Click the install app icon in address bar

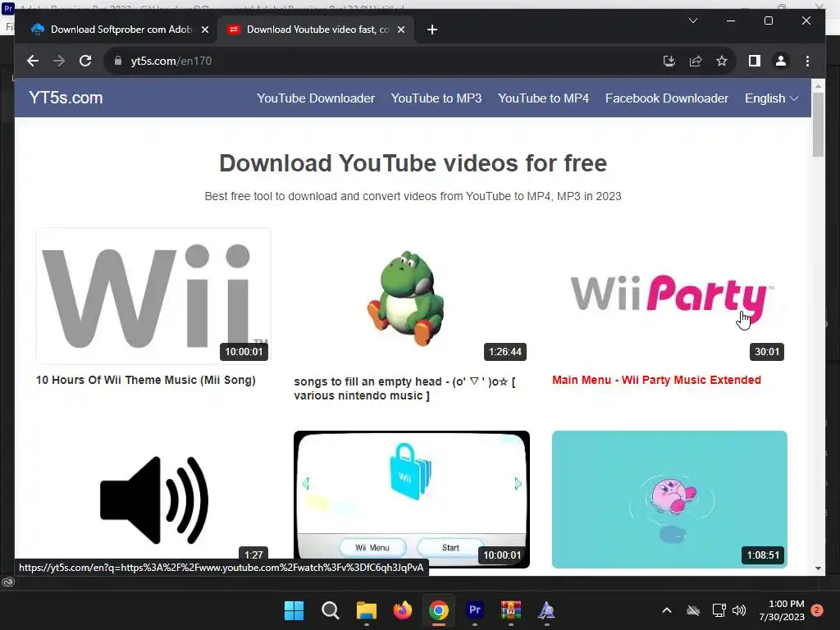[669, 61]
